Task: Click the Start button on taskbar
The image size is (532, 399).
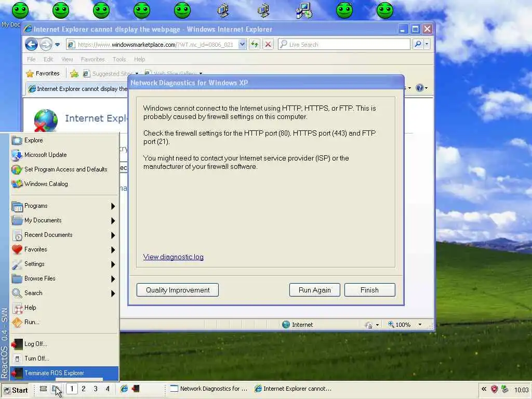Action: pos(16,390)
